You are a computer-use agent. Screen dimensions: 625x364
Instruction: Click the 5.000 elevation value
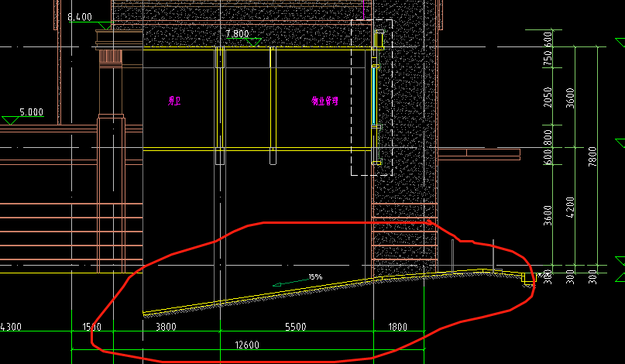point(31,112)
